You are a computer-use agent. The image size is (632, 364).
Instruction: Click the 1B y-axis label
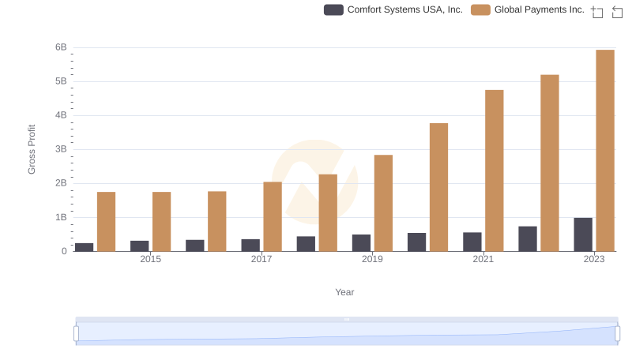click(x=61, y=217)
